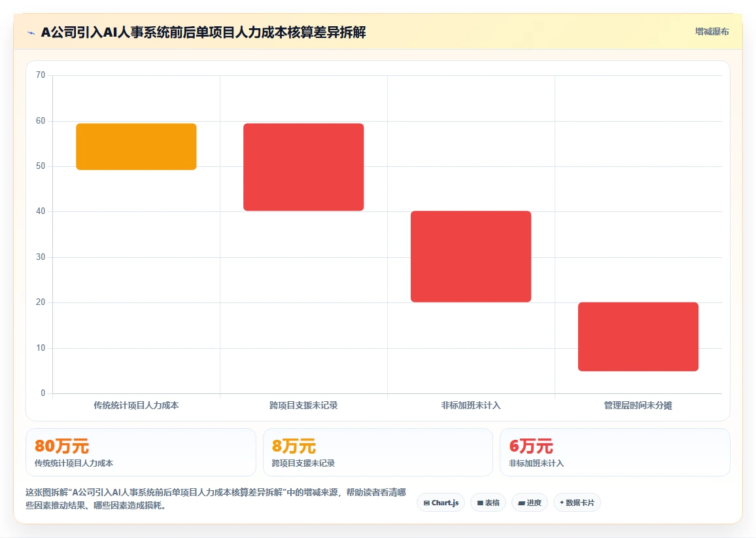The height and width of the screenshot is (538, 756).
Task: Click x-axis label 管理层时间未分摊
Action: click(638, 405)
